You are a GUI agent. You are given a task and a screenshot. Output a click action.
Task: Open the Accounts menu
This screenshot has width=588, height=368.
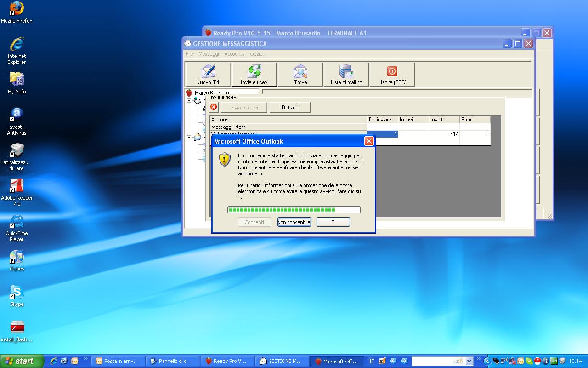[x=234, y=54]
